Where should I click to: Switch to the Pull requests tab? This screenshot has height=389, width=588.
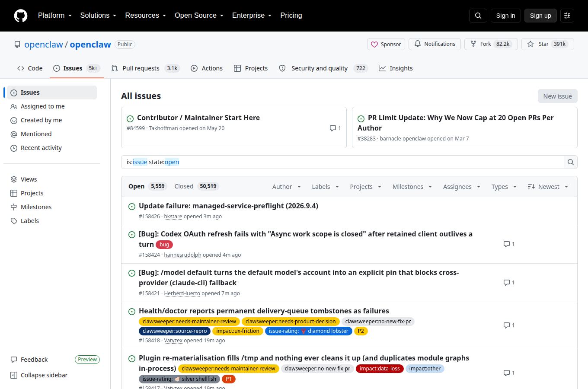click(x=145, y=68)
